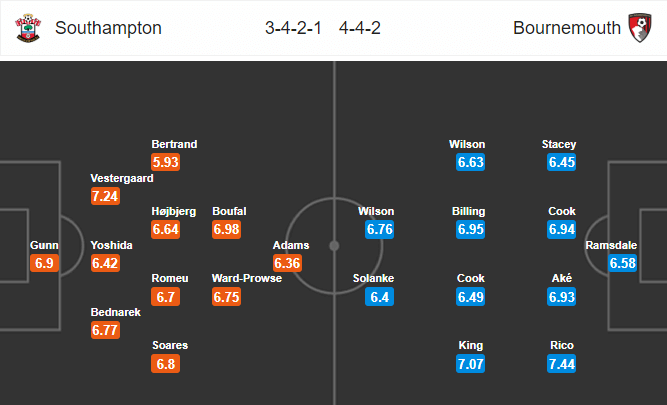Open Aké player name

coord(562,278)
